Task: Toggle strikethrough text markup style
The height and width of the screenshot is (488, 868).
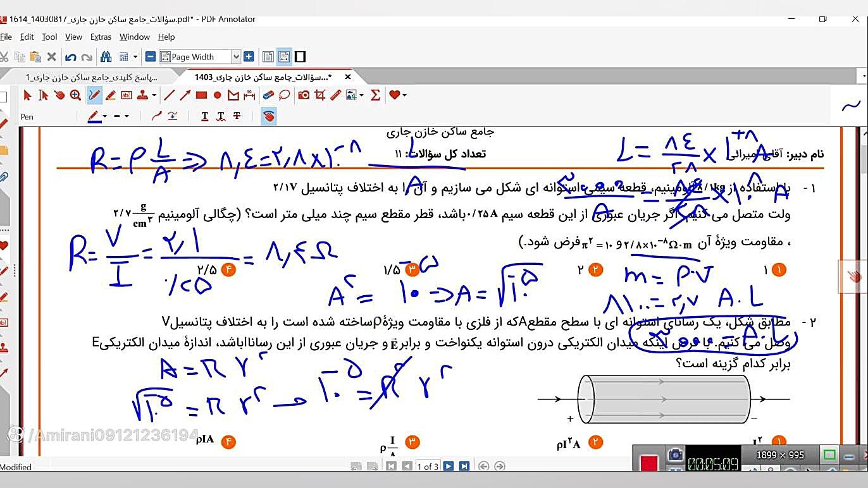Action: click(x=237, y=116)
